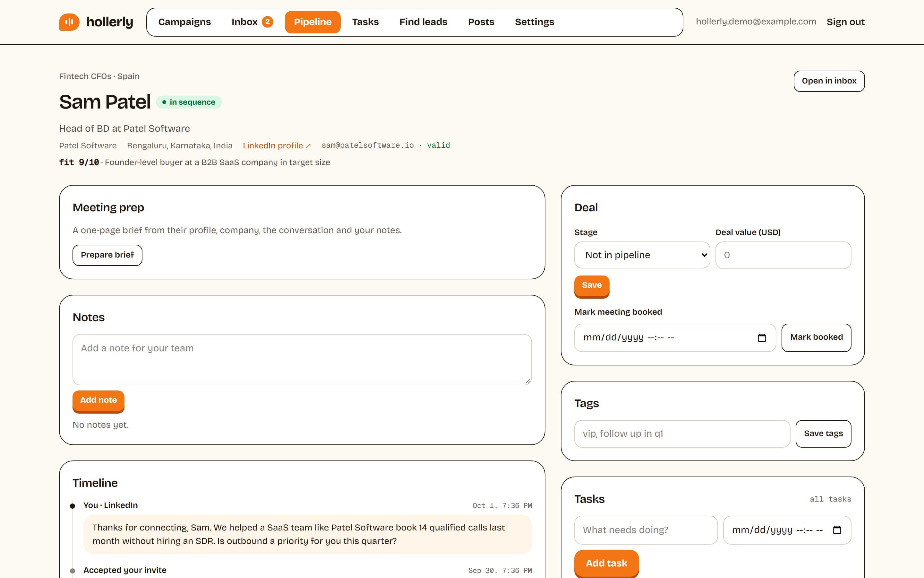Go to the Inbox tab
The image size is (924, 578).
252,22
